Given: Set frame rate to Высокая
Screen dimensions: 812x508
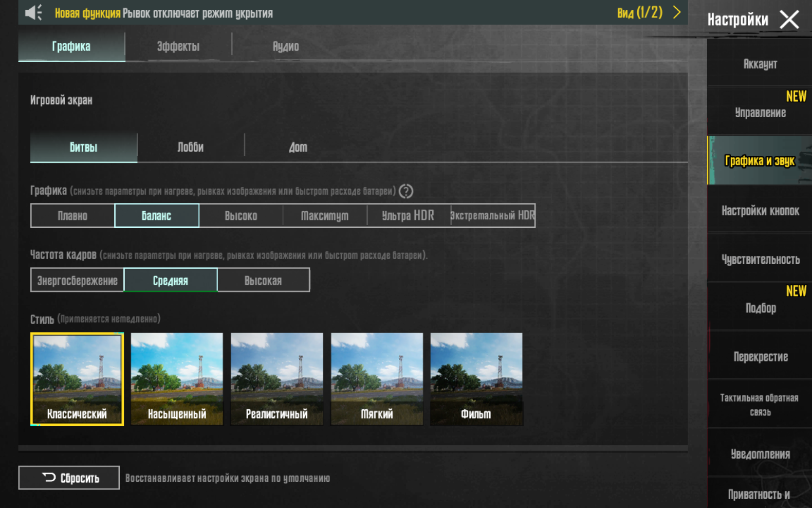Looking at the screenshot, I should pos(263,280).
